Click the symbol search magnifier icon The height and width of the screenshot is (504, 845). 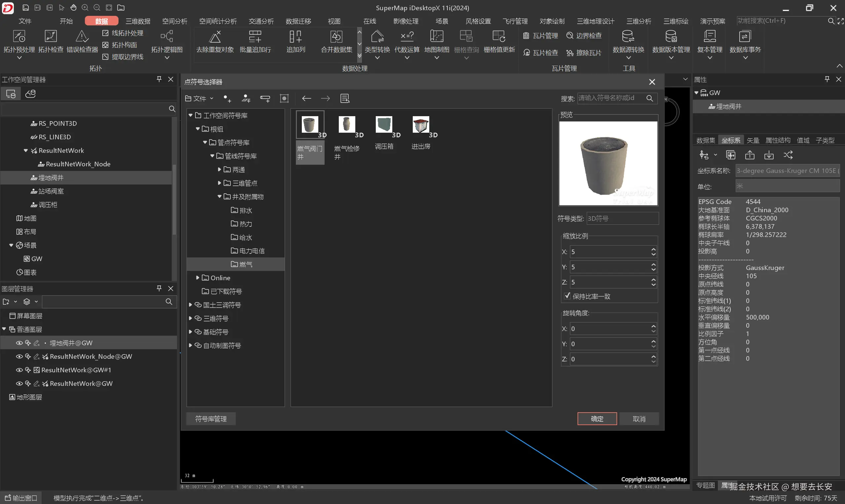pyautogui.click(x=650, y=98)
